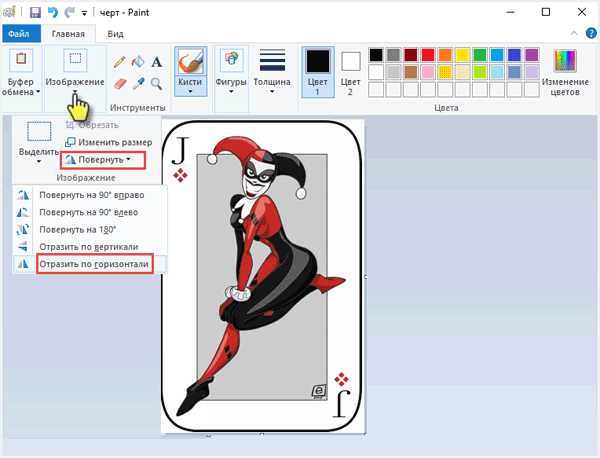600x458 pixels.
Task: Choose the Fill bucket tool
Action: point(138,62)
